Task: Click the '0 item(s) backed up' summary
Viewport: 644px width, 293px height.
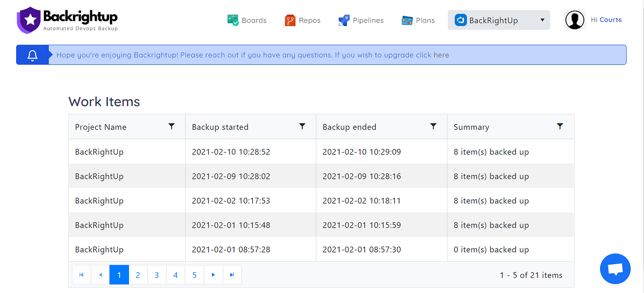Action: click(x=491, y=250)
